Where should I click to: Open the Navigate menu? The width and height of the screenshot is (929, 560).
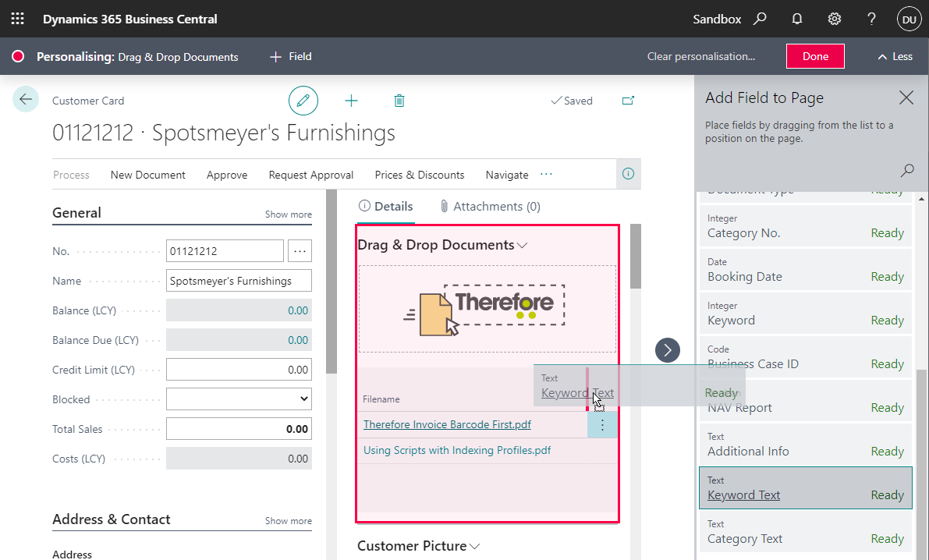click(506, 175)
